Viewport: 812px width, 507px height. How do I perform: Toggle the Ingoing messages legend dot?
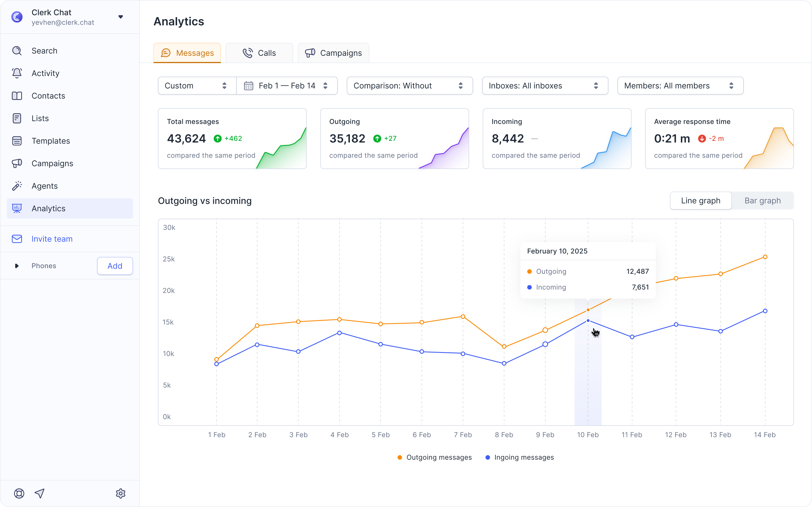tap(487, 457)
